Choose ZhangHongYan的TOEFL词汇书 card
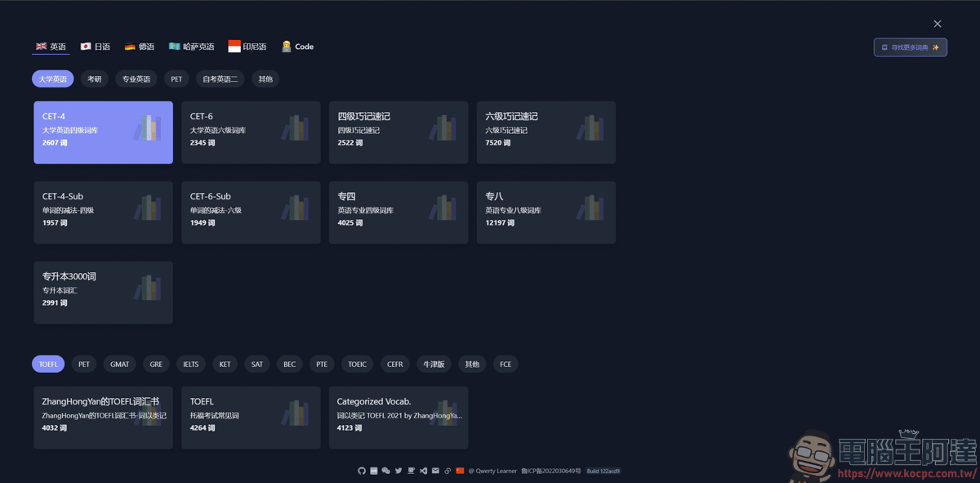 tap(103, 418)
